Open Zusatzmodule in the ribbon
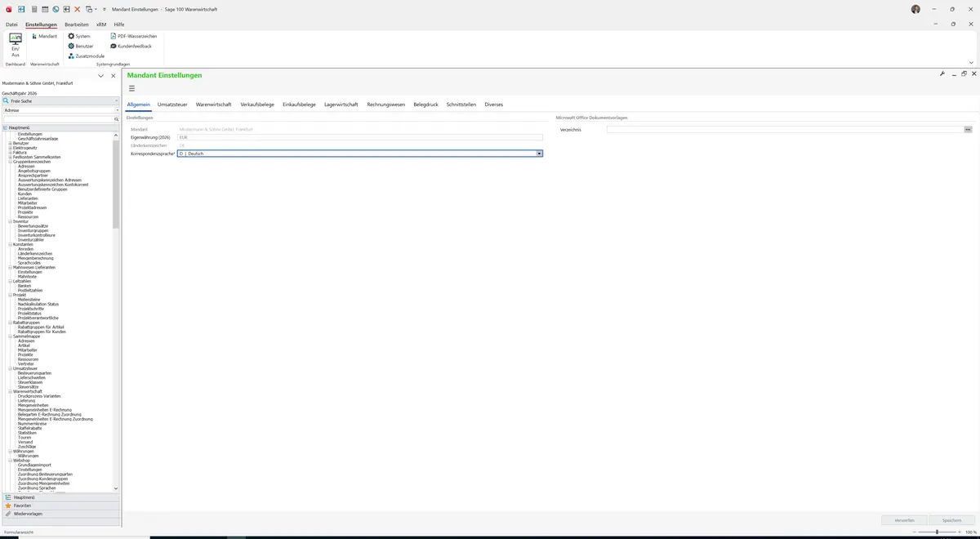The width and height of the screenshot is (980, 539). 86,56
